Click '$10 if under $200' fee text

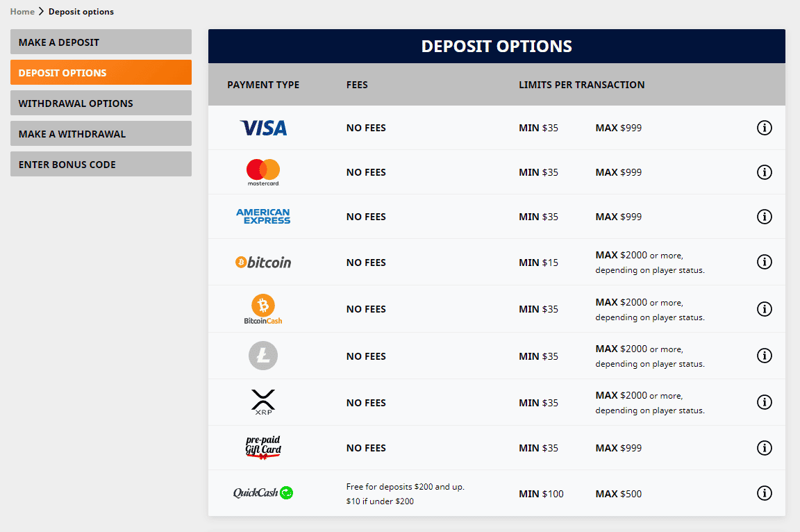380,501
